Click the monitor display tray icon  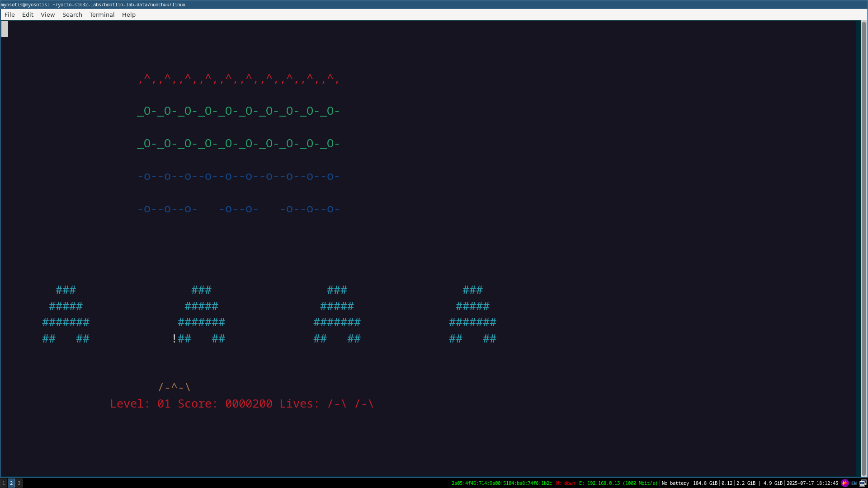[863, 483]
